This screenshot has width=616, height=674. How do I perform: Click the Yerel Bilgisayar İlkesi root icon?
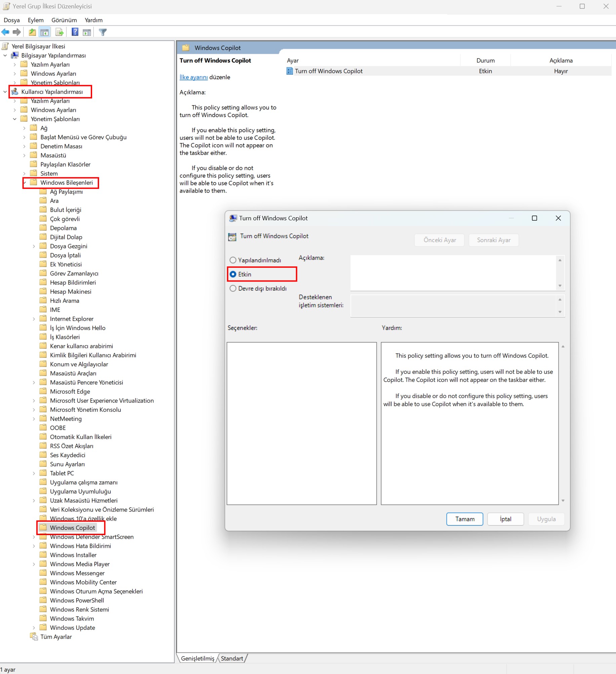click(5, 46)
